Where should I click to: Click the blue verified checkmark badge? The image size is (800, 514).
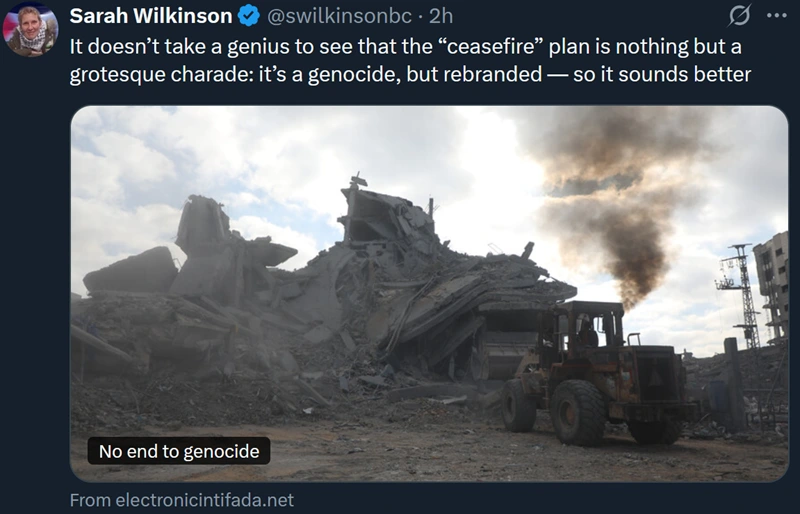(249, 16)
